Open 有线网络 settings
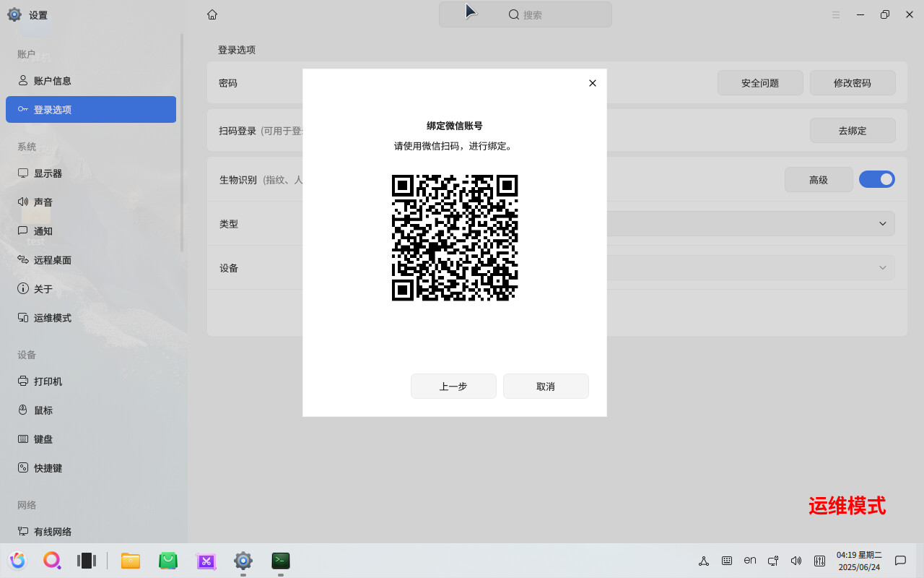This screenshot has width=924, height=578. [91, 532]
